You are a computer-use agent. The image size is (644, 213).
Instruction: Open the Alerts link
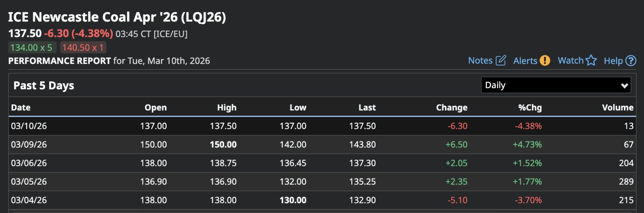pyautogui.click(x=525, y=61)
